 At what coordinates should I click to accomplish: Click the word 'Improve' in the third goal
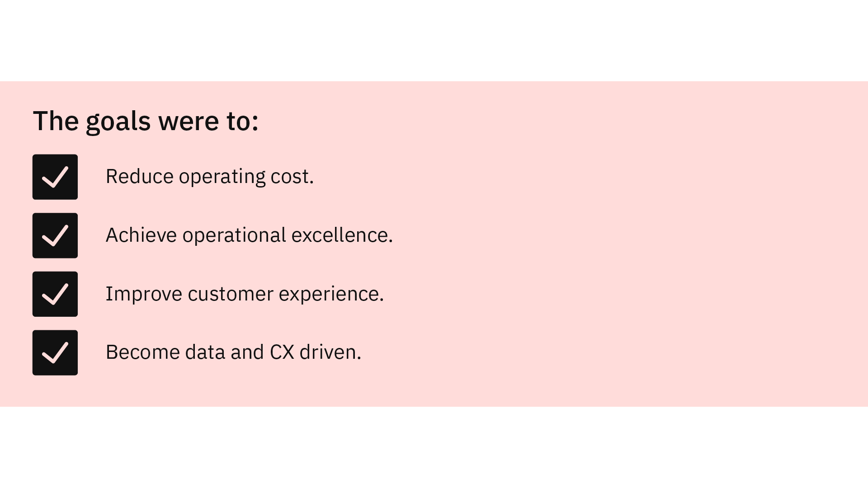pos(144,295)
